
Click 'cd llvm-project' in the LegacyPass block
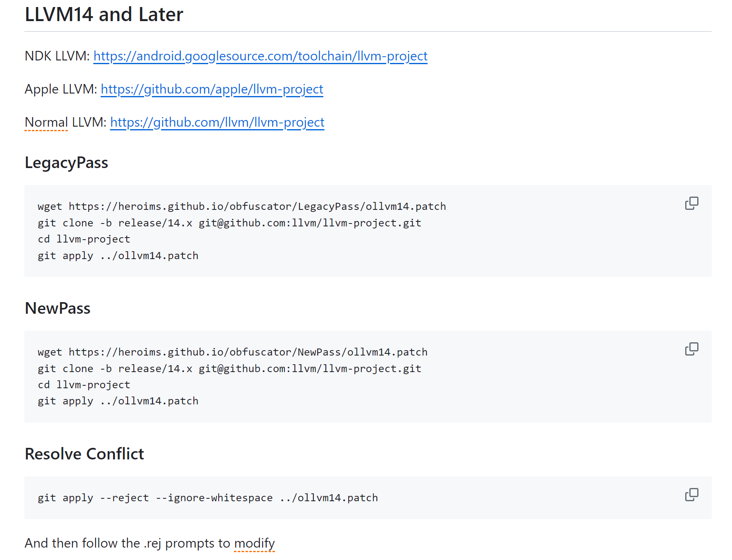(x=84, y=239)
